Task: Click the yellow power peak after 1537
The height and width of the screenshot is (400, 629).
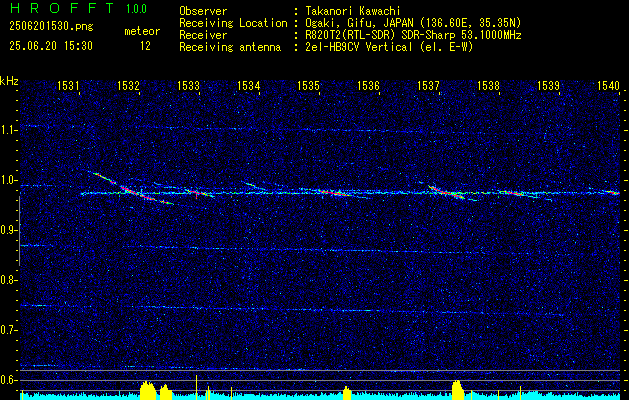Action: pyautogui.click(x=458, y=390)
